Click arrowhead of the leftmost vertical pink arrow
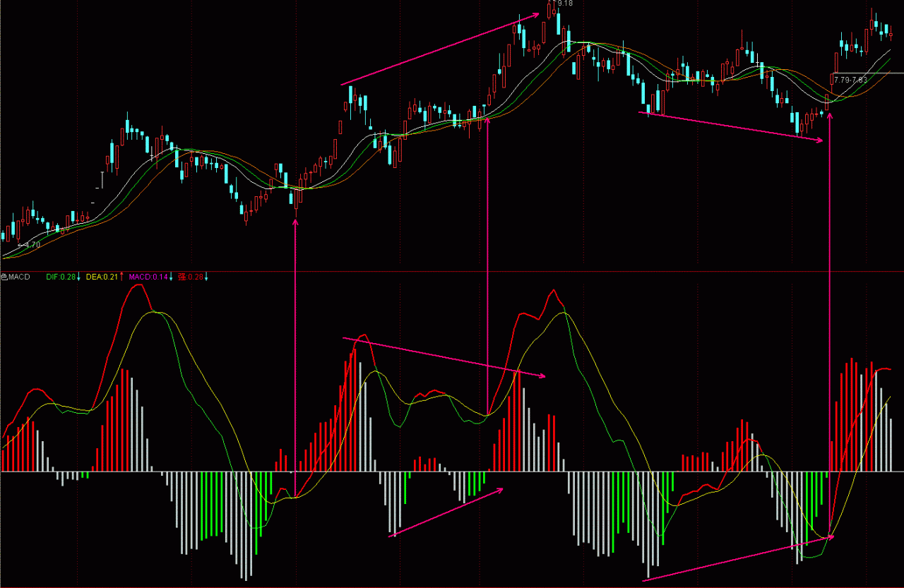904x588 pixels. click(x=295, y=222)
